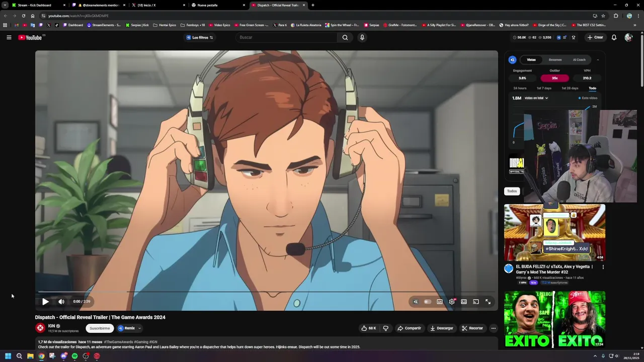Click the vidIQ icon in player controls
Image resolution: width=644 pixels, height=362 pixels.
(416, 302)
